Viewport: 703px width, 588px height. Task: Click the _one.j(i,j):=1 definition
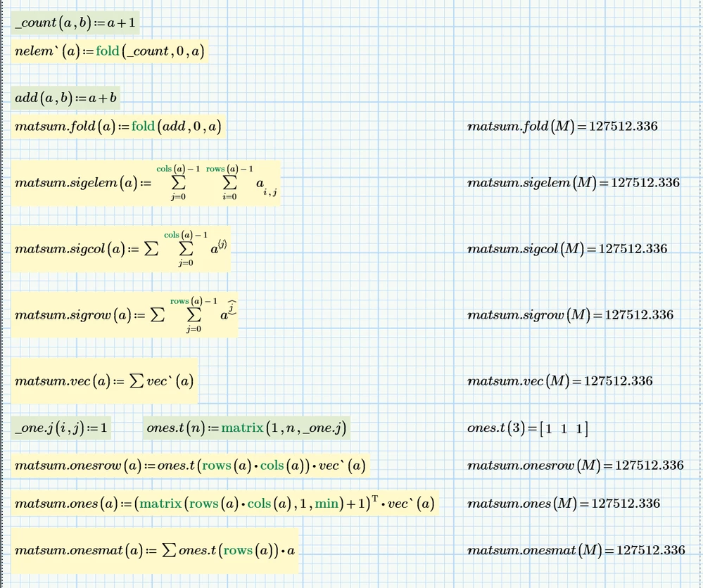61,428
